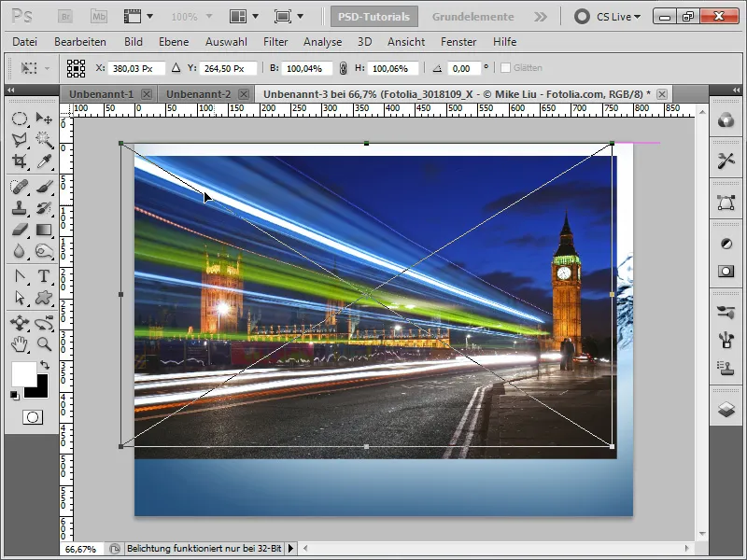Select the Magic Wand tool

tap(44, 139)
